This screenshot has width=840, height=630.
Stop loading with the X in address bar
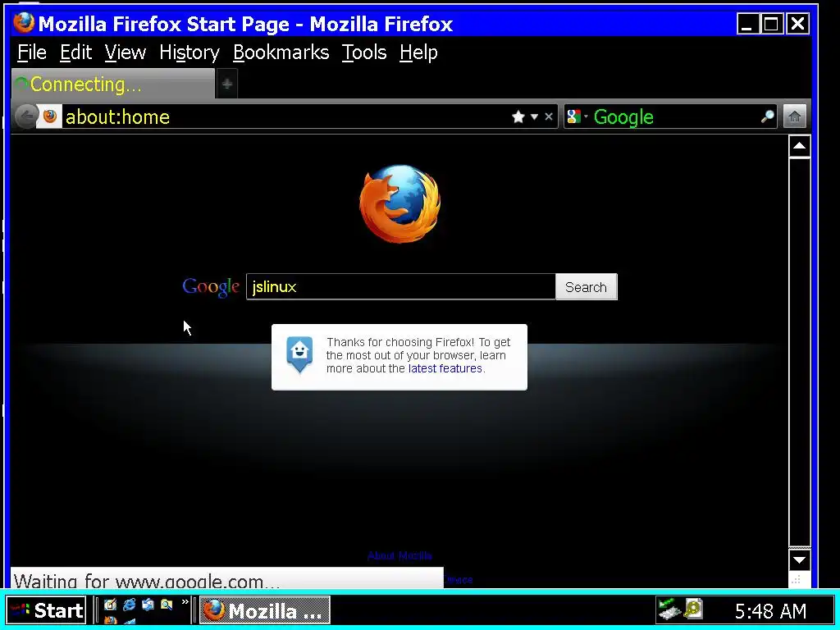pyautogui.click(x=549, y=116)
